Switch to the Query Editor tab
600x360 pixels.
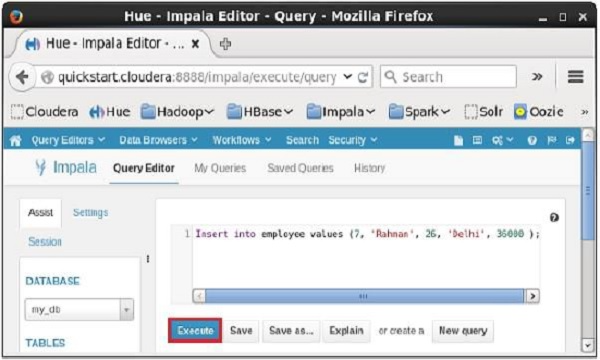(144, 168)
